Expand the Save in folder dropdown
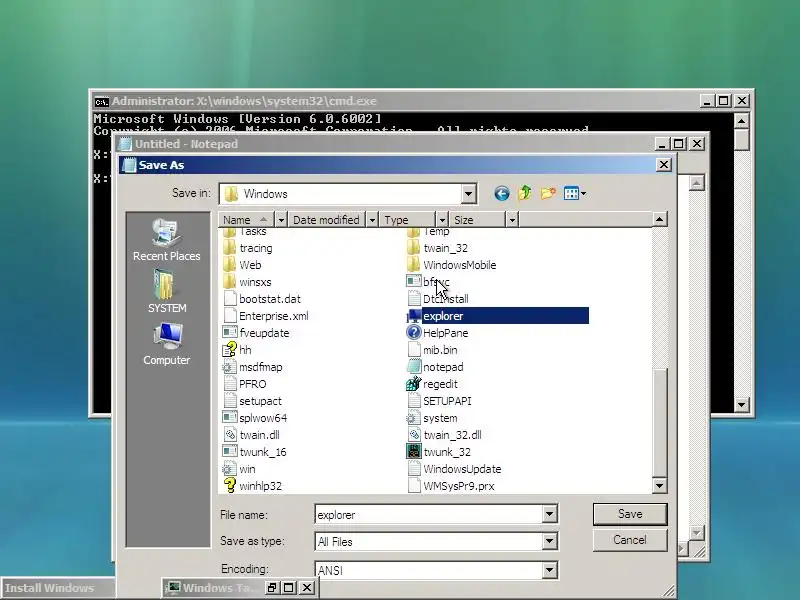This screenshot has width=800, height=600. (x=468, y=194)
